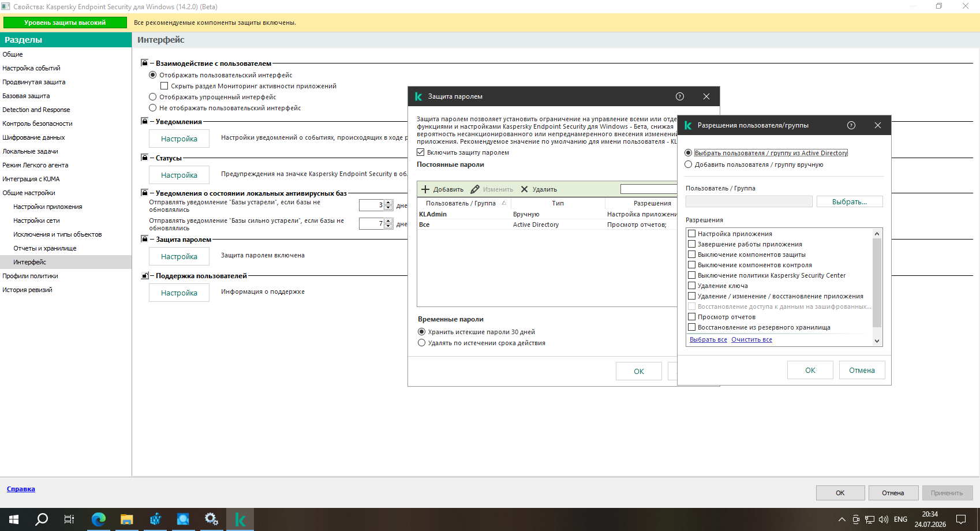Show hidden tray icons chevron
The width and height of the screenshot is (980, 531).
point(842,519)
